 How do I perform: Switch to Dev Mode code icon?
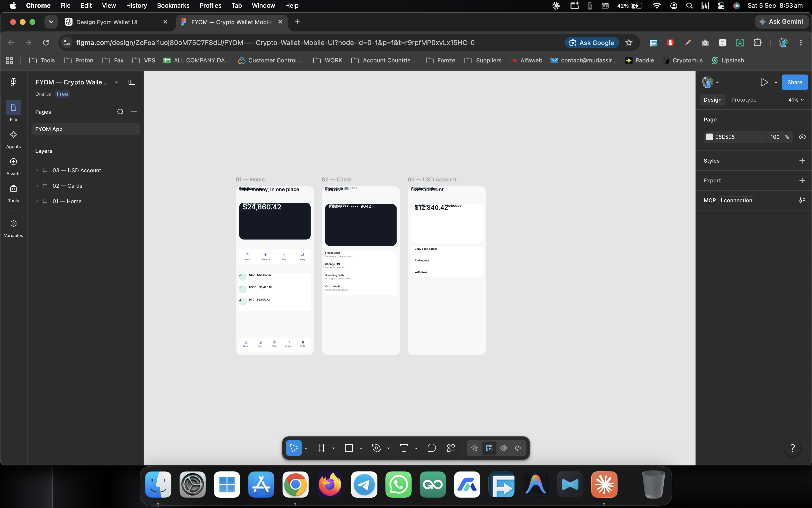coord(518,448)
